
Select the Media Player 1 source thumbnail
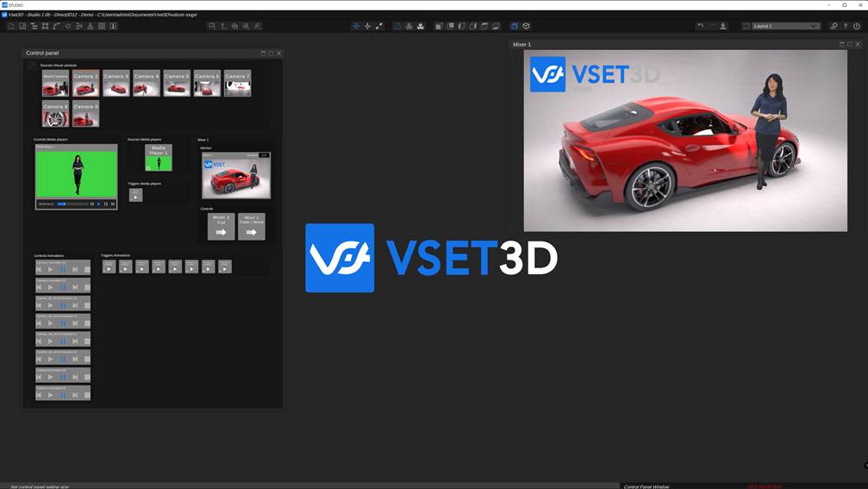[159, 158]
